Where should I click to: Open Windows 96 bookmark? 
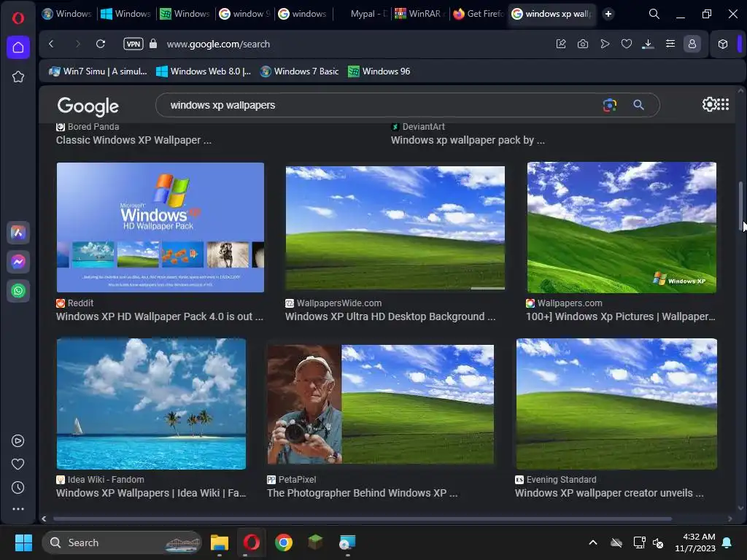[379, 71]
